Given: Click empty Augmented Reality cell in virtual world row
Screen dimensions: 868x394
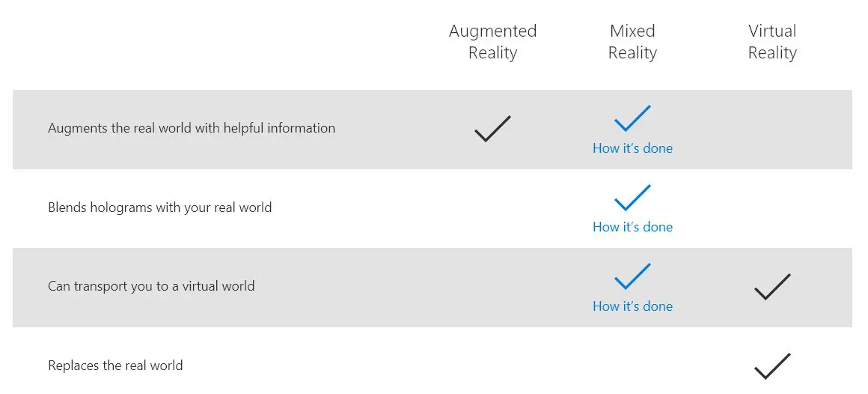Looking at the screenshot, I should 492,287.
